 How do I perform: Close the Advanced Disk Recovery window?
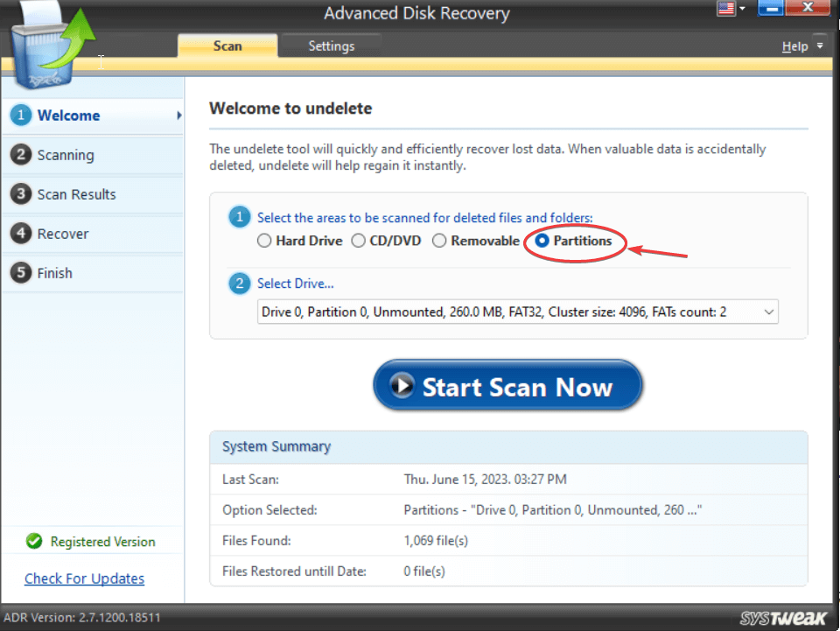[x=808, y=8]
